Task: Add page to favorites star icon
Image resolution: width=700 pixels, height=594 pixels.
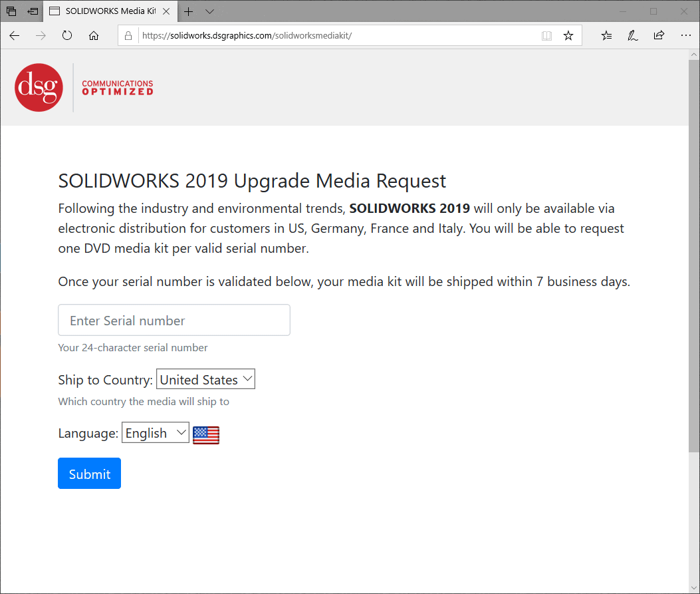Action: [x=568, y=36]
